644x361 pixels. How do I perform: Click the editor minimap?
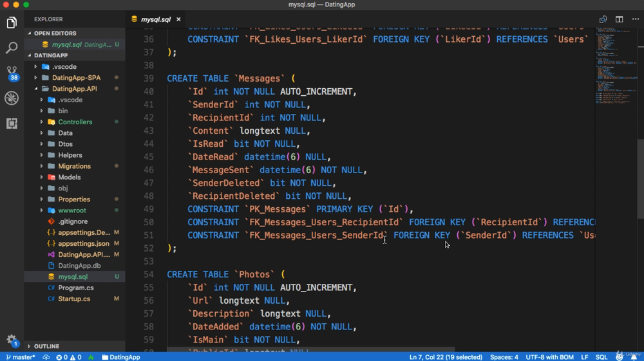coord(616,66)
